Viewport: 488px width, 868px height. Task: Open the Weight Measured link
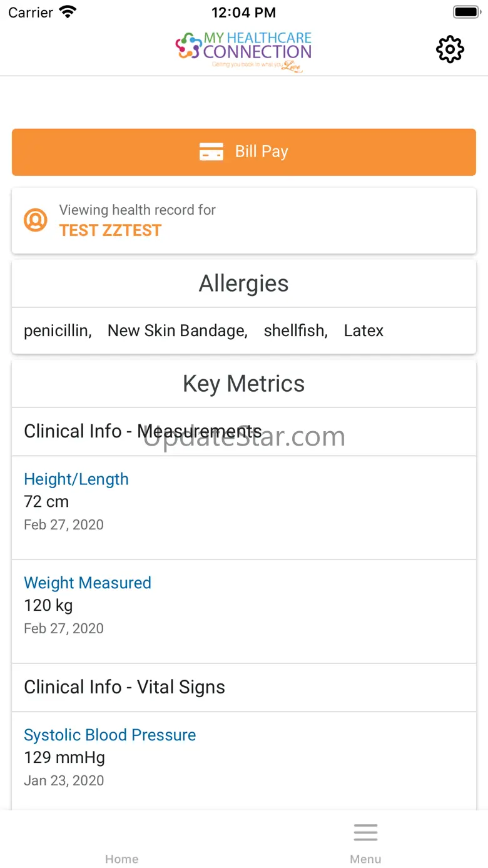[x=88, y=583]
